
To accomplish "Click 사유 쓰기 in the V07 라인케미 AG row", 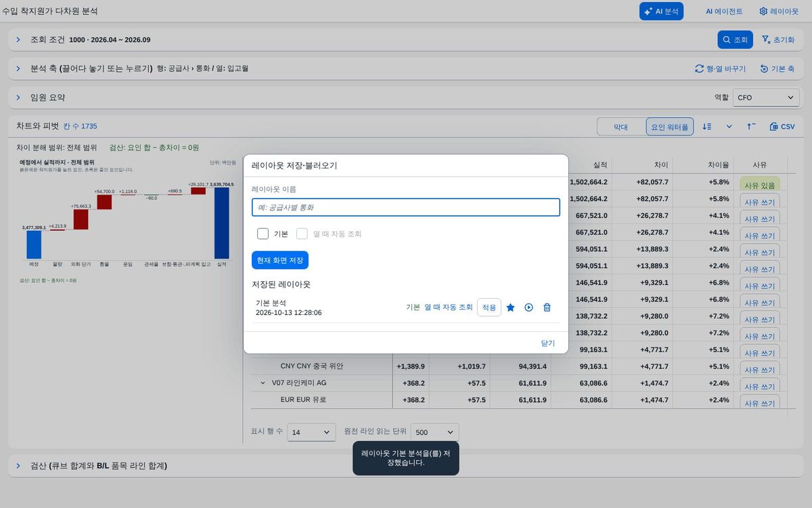I will coord(759,386).
